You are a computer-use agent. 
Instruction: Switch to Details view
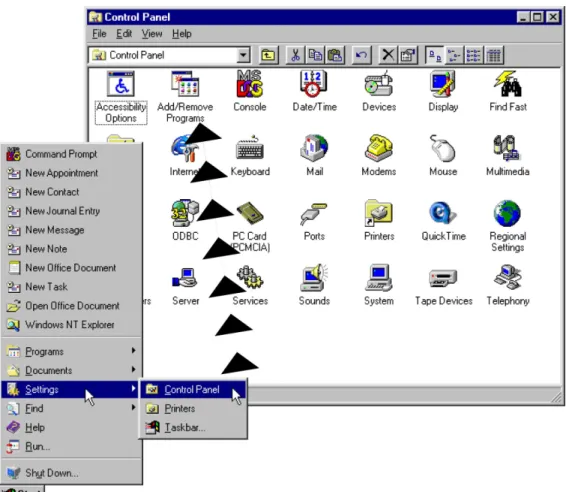[x=494, y=55]
